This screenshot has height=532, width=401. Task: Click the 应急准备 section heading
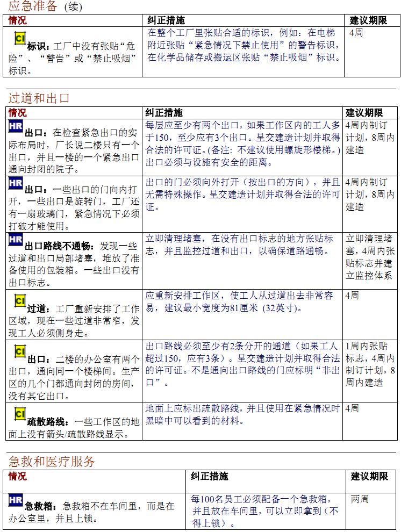pos(32,7)
